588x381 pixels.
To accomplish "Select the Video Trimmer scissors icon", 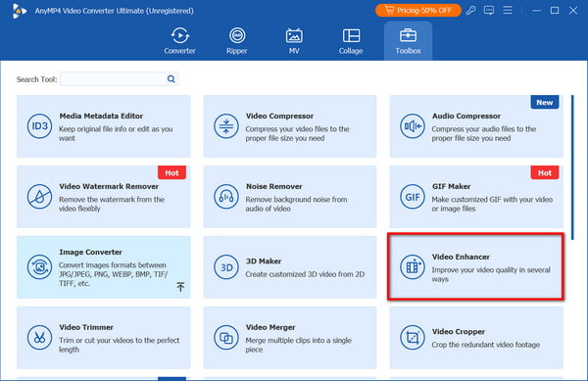I will [39, 338].
